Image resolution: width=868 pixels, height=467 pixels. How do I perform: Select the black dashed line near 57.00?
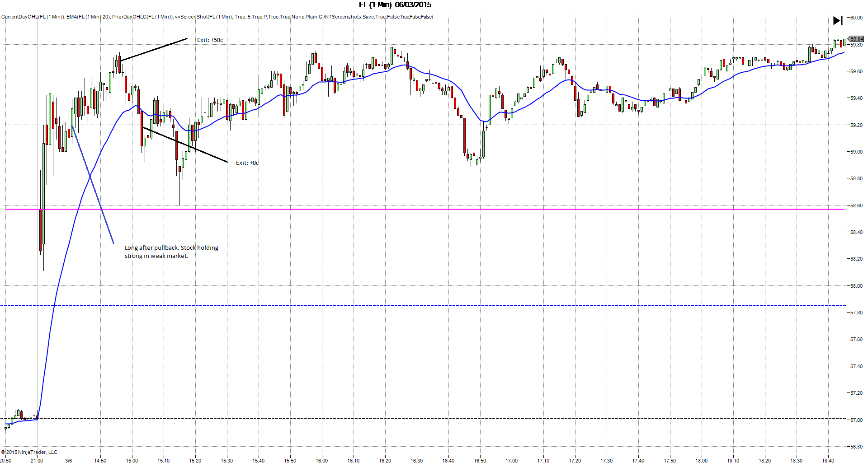423,418
